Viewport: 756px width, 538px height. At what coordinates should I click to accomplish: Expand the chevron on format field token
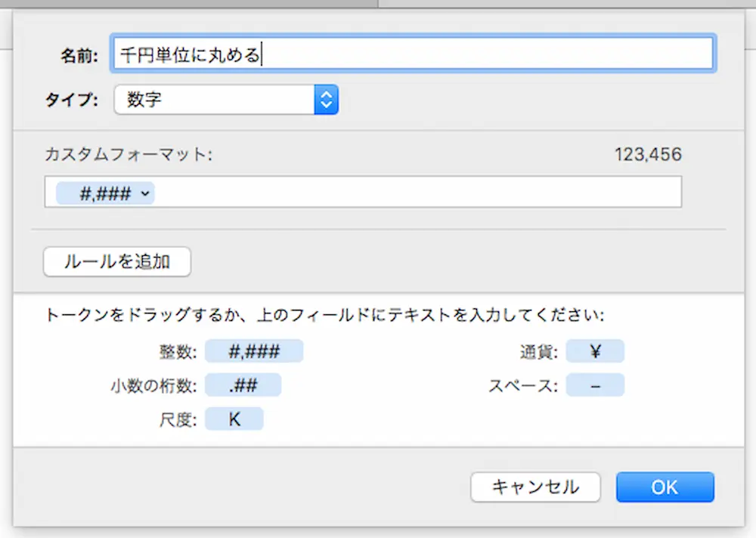coord(145,193)
